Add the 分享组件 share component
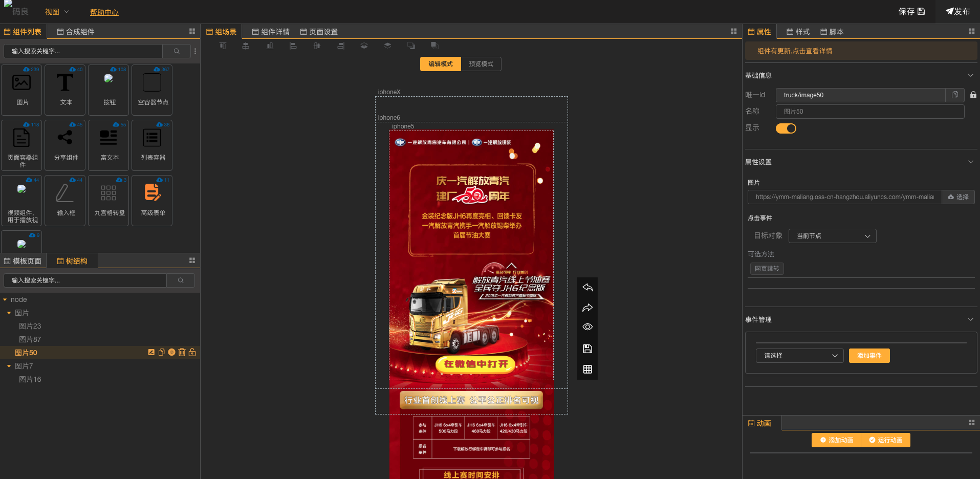This screenshot has height=479, width=980. pyautogui.click(x=65, y=145)
